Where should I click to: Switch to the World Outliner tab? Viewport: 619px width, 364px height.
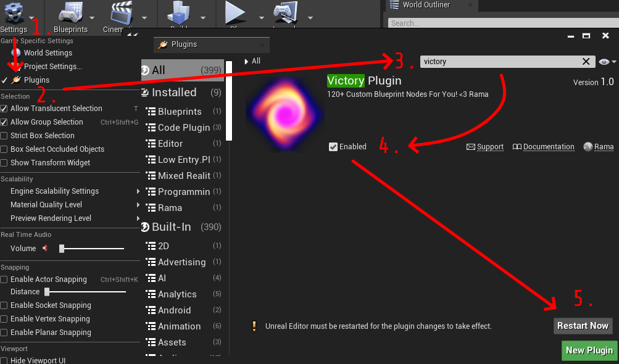[x=431, y=5]
